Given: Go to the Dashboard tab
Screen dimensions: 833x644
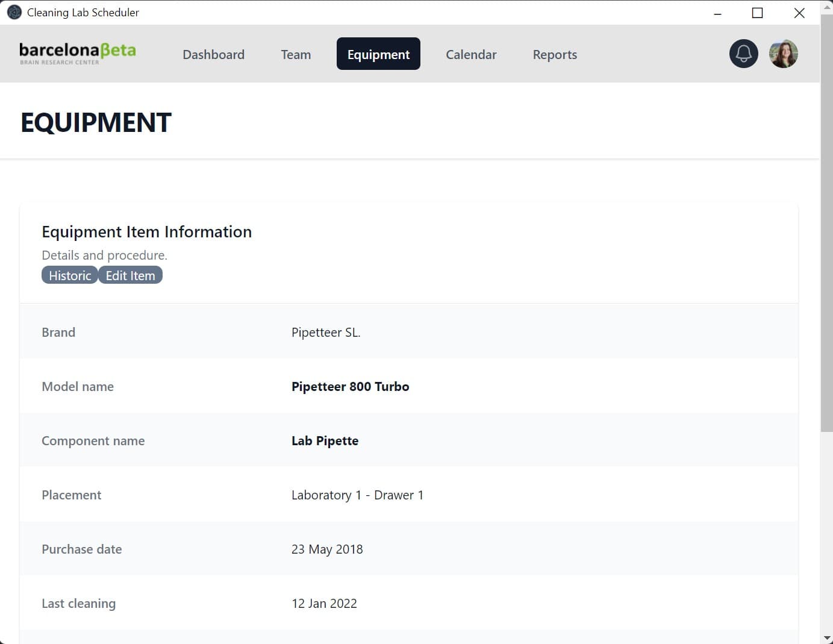Looking at the screenshot, I should click(214, 54).
